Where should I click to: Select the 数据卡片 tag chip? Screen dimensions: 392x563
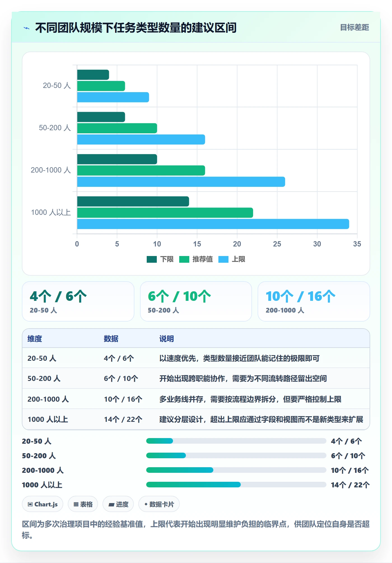click(159, 504)
